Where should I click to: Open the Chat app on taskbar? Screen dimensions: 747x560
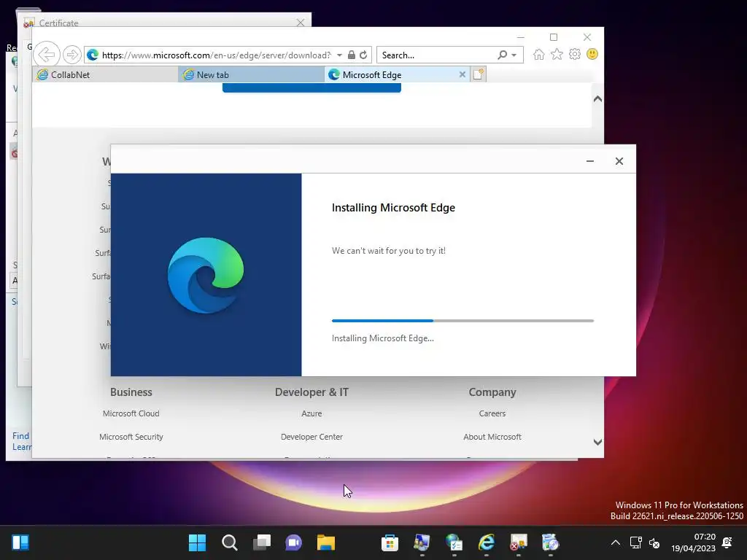coord(293,542)
